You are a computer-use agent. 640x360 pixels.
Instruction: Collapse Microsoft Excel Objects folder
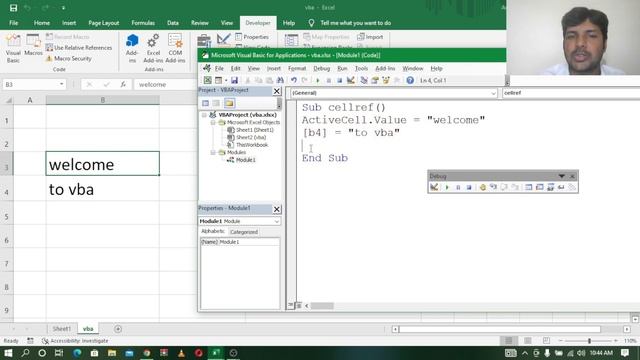213,122
